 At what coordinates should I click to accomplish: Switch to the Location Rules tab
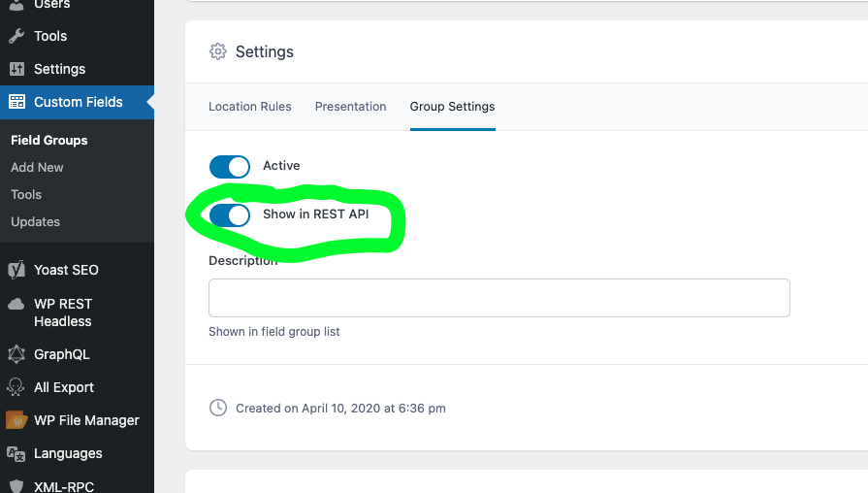click(x=249, y=107)
